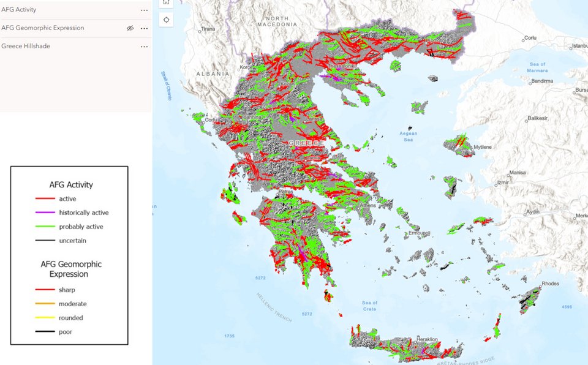Select the Greece Hillshade layer name

pyautogui.click(x=26, y=47)
